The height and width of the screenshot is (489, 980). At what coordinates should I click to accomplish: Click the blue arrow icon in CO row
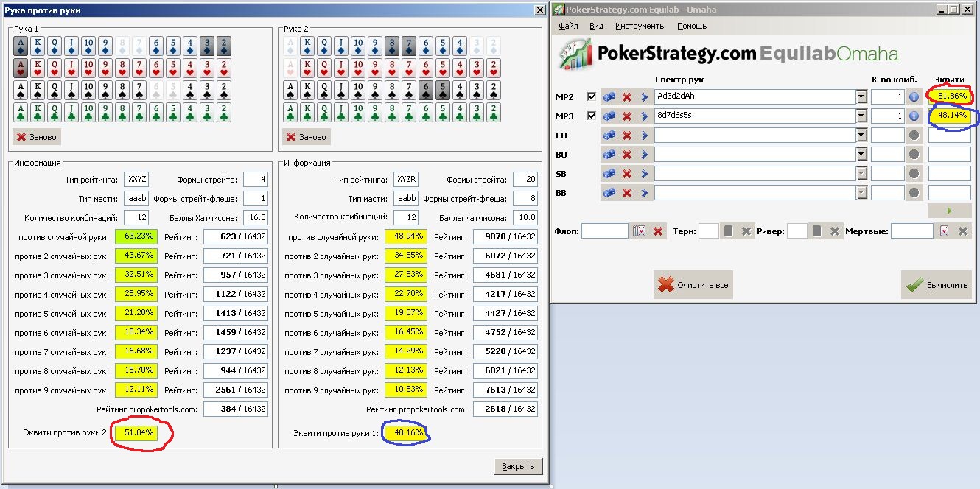644,136
